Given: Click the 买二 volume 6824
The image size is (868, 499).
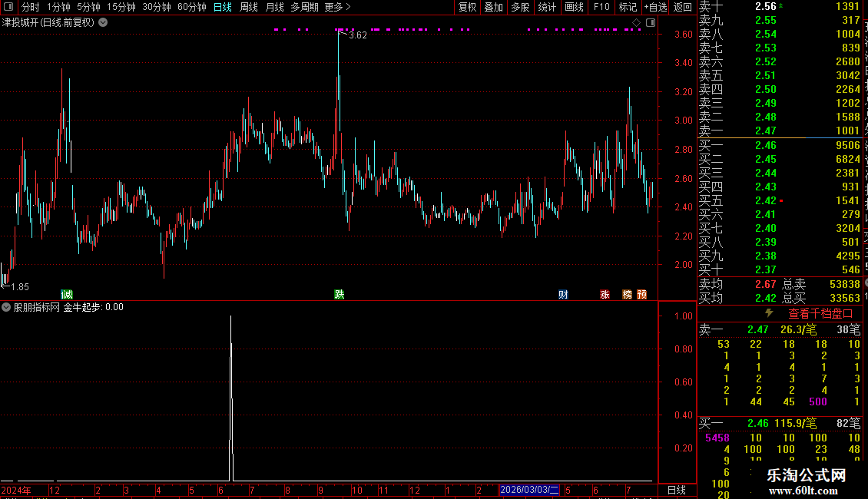Looking at the screenshot, I should click(848, 159).
